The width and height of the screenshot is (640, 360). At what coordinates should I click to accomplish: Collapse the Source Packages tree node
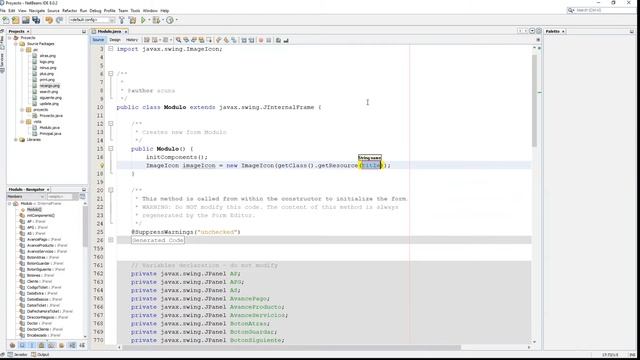(x=16, y=44)
